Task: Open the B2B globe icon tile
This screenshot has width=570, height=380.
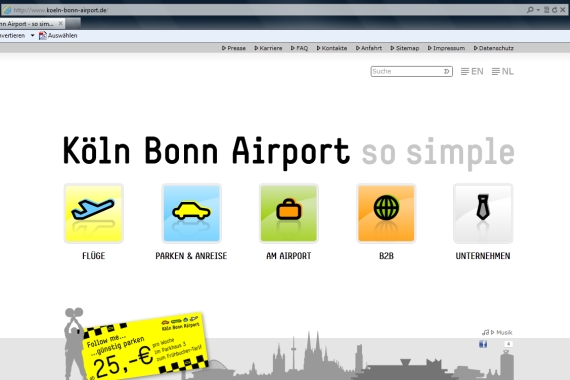Action: (x=386, y=213)
